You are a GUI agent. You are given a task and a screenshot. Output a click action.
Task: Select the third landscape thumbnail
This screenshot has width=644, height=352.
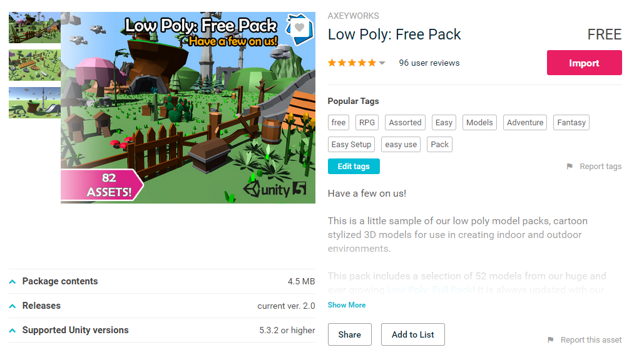coord(35,103)
